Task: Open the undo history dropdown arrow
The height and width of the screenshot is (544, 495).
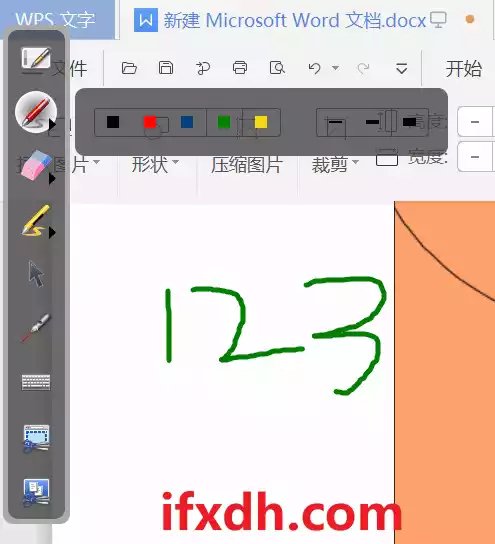Action: click(335, 68)
